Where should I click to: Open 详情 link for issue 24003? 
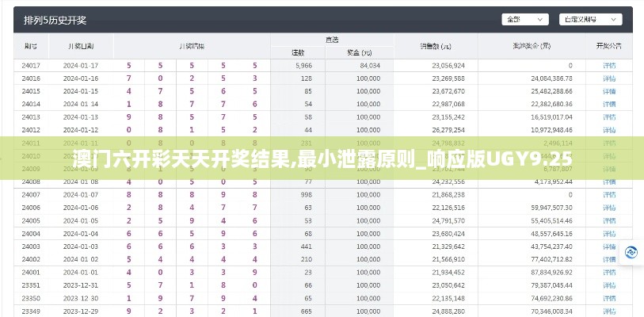[609, 246]
